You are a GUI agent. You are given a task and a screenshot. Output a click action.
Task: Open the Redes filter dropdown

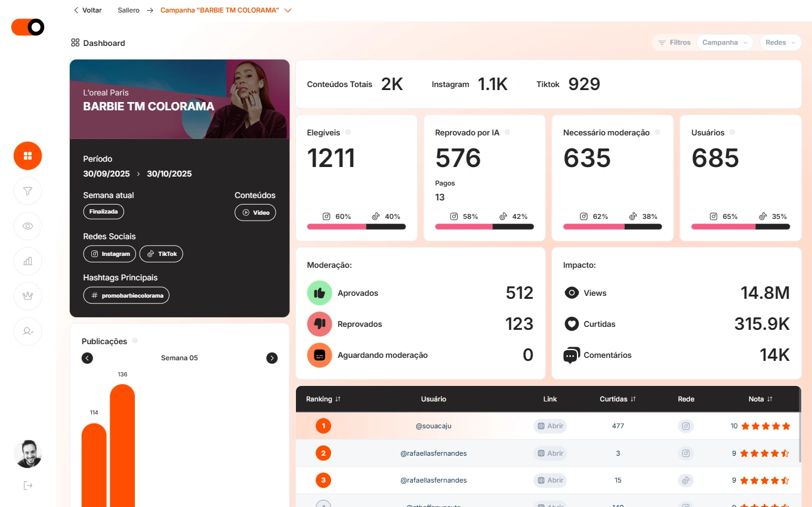tap(780, 43)
